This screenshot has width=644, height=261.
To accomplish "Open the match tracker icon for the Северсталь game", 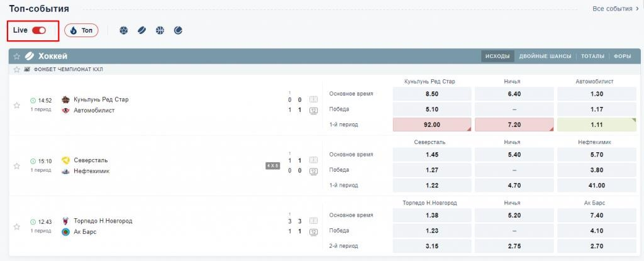I will coord(313,160).
